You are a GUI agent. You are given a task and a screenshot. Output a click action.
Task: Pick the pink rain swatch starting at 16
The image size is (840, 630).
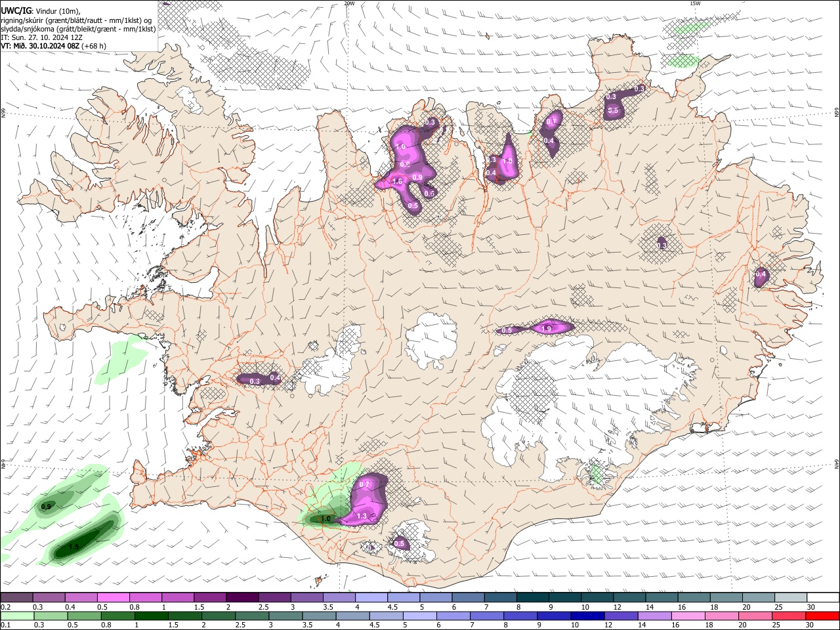(x=686, y=616)
